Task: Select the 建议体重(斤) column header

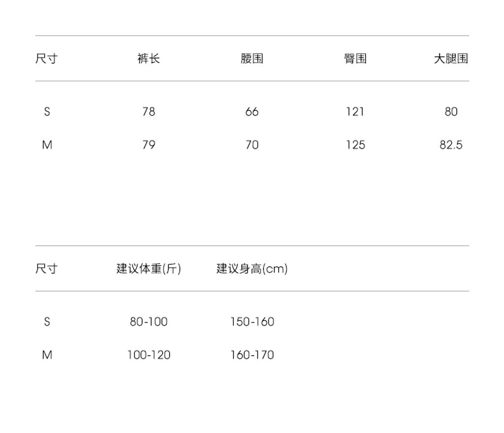Action: pyautogui.click(x=149, y=268)
